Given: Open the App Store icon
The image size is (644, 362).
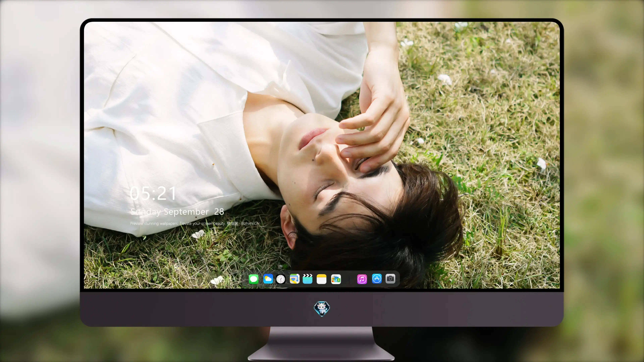Looking at the screenshot, I should pos(377,279).
